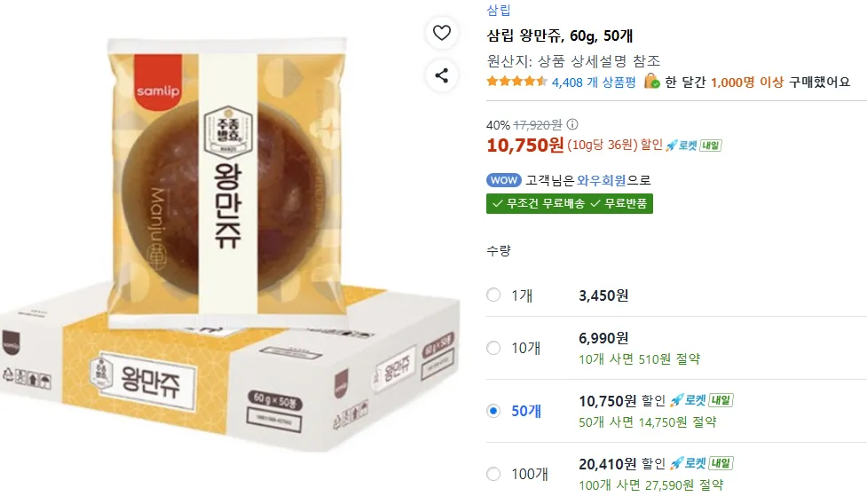The width and height of the screenshot is (867, 504).
Task: Click the 와우회원 membership link
Action: coord(601,180)
